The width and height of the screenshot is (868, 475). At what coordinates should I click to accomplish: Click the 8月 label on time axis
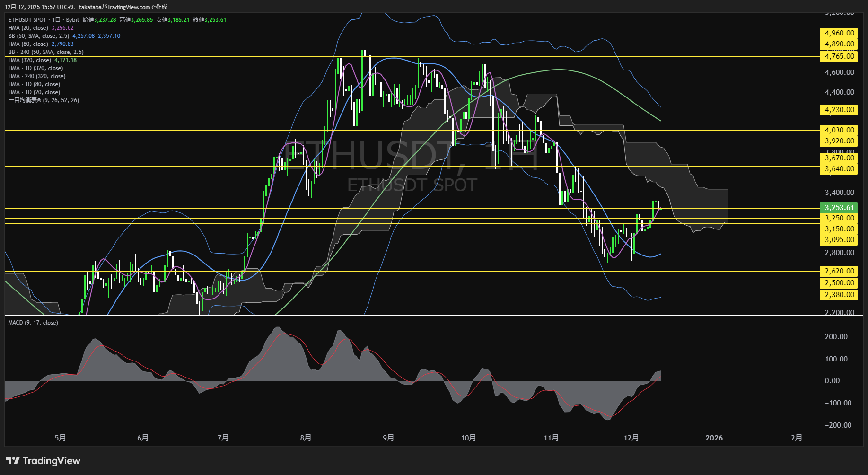tap(306, 438)
